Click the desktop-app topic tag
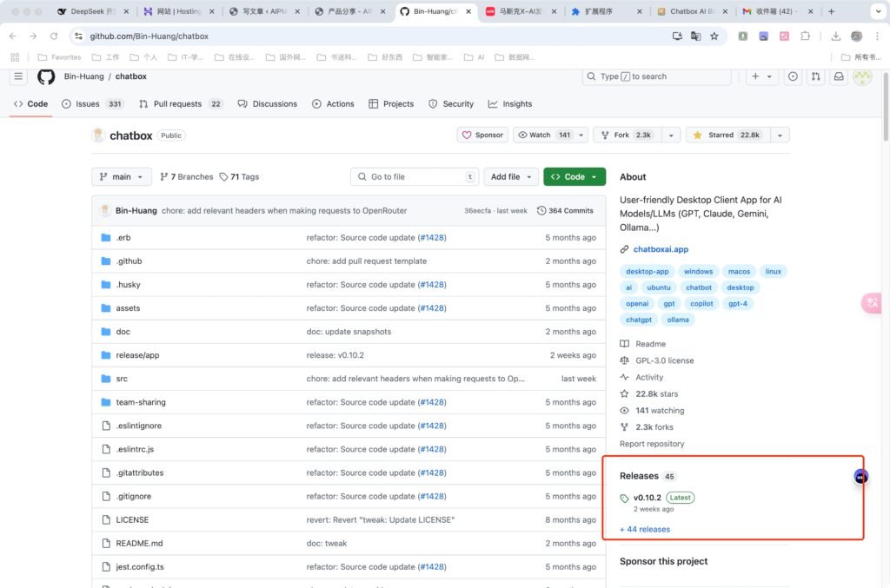890x588 pixels. [647, 272]
